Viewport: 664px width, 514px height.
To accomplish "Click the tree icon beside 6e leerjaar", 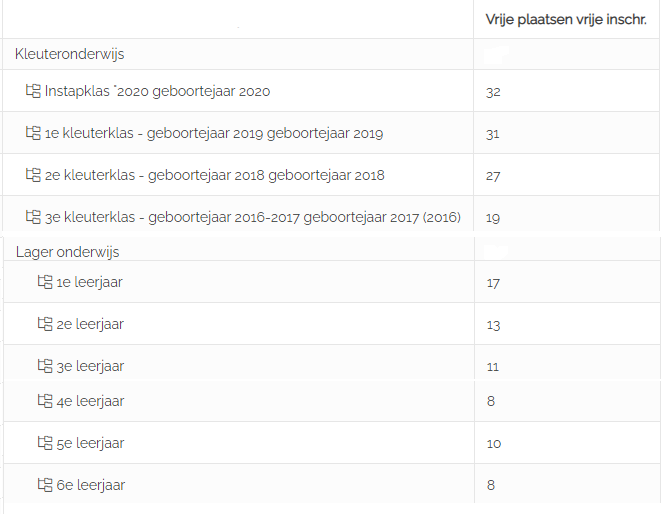I will pos(45,485).
